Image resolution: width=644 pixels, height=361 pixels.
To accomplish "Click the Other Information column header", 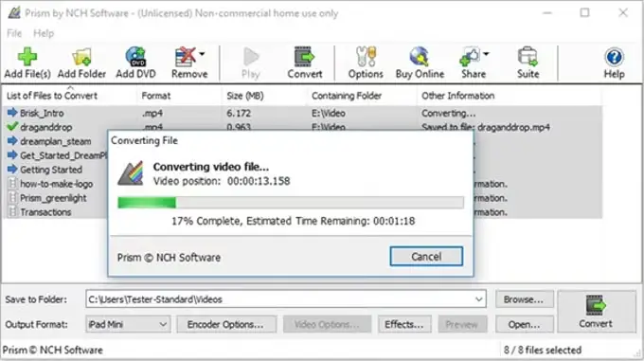I will (510, 96).
